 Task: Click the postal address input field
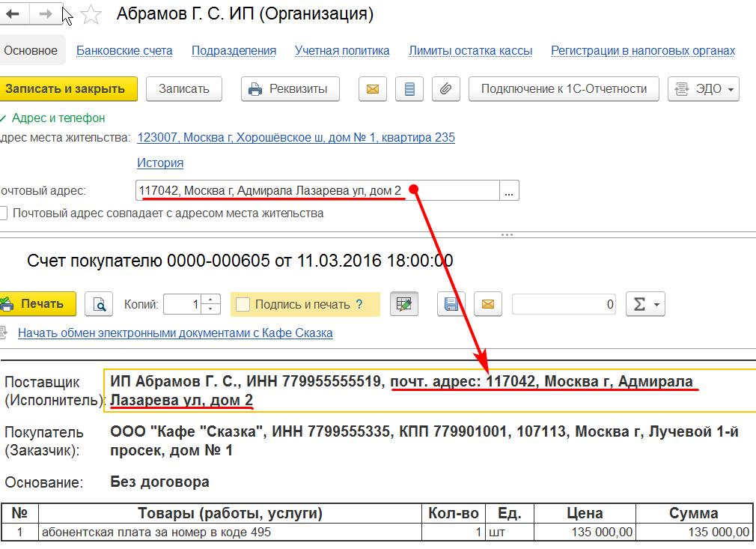[317, 190]
